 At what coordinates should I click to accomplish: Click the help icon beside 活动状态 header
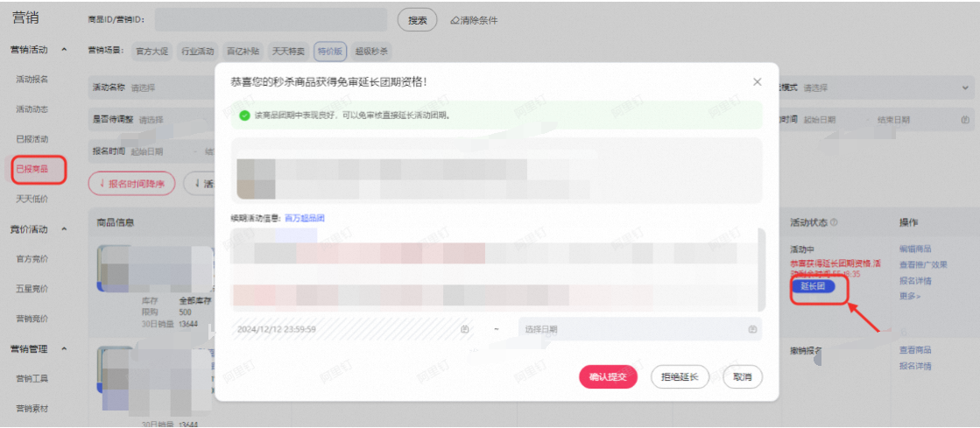[834, 222]
